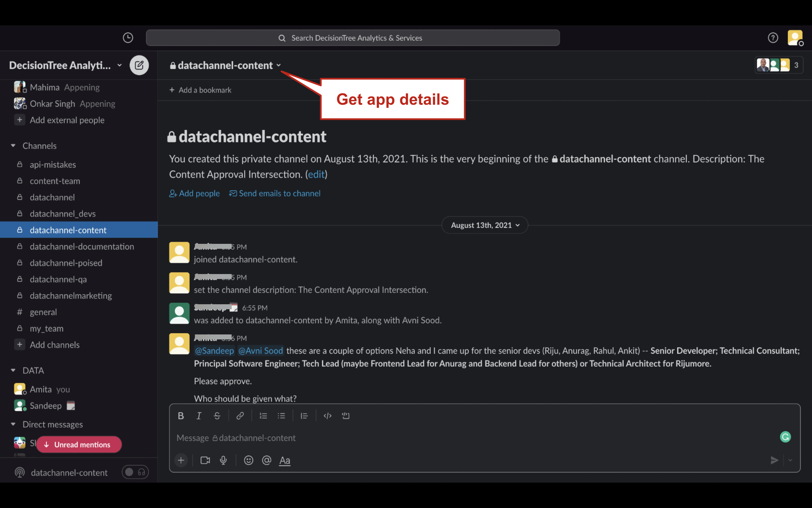The image size is (812, 508).
Task: Open the August 13th, 2021 date dropdown
Action: [x=485, y=225]
